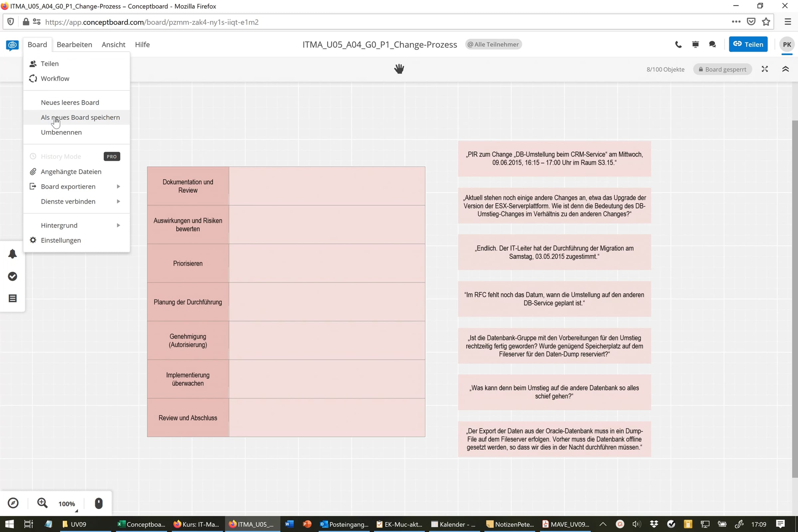Open the tasks checkmark icon in the sidebar

[13, 276]
